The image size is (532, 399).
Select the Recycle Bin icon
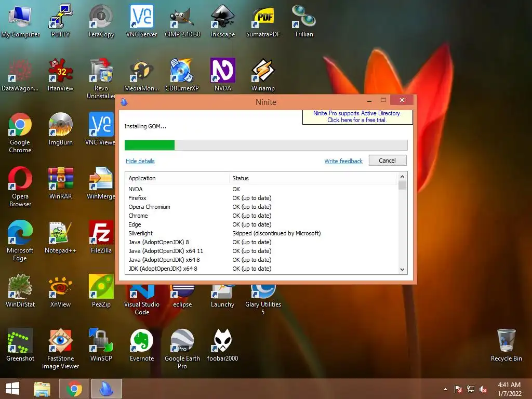[506, 345]
